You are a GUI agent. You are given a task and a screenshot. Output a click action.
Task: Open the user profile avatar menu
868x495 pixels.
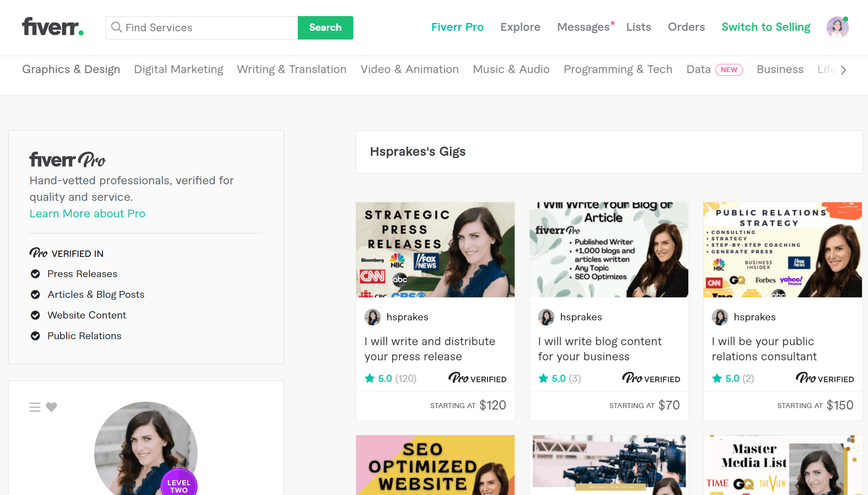(x=837, y=28)
